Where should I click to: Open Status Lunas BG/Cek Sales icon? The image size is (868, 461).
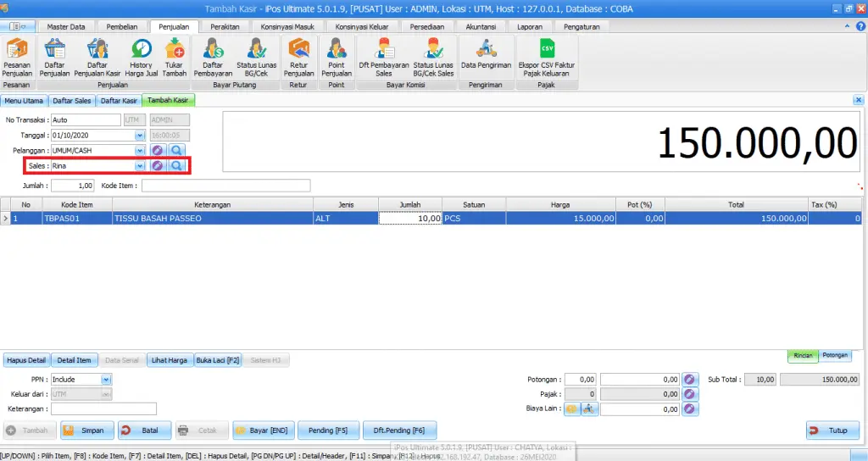pyautogui.click(x=433, y=58)
